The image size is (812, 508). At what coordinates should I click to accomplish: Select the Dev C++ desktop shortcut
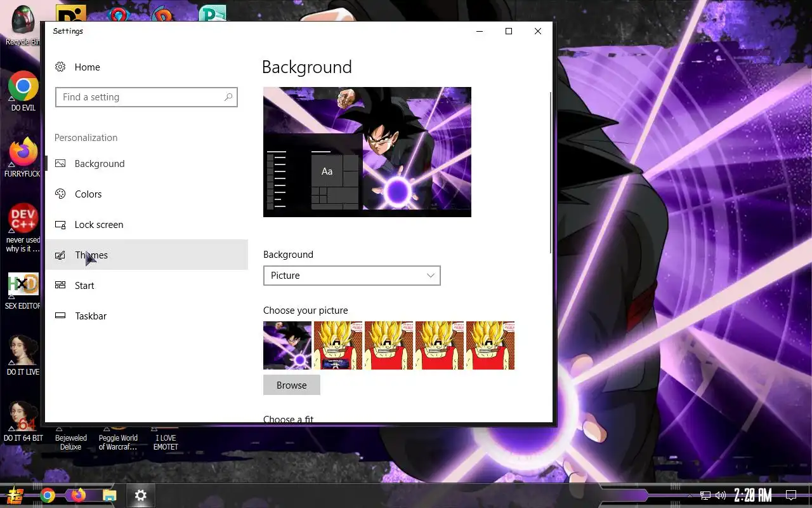(x=23, y=228)
